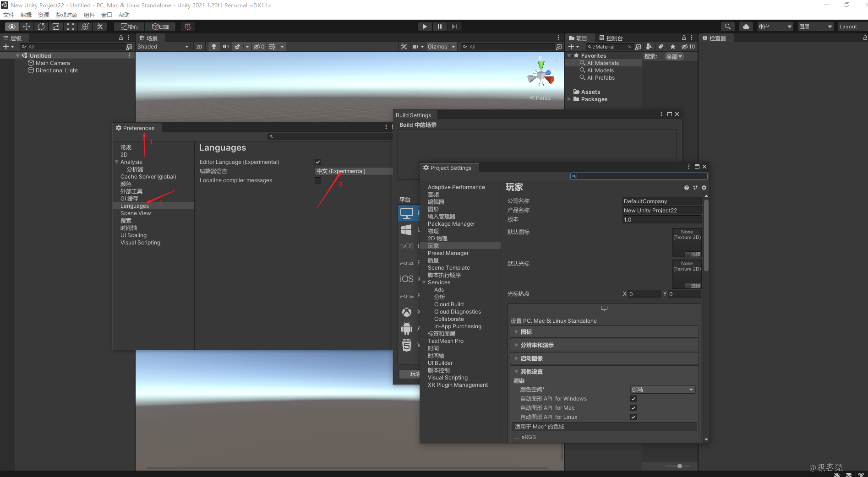Toggle scene lighting bulb icon
The image size is (868, 477).
pos(213,47)
